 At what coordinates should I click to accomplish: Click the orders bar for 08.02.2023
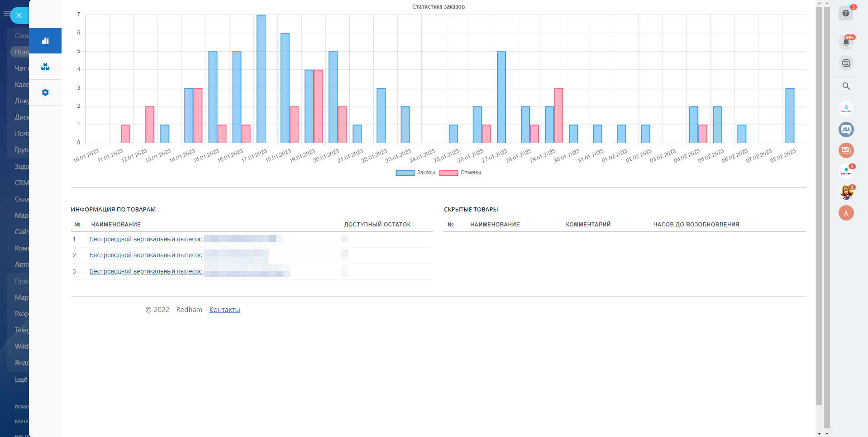point(790,115)
